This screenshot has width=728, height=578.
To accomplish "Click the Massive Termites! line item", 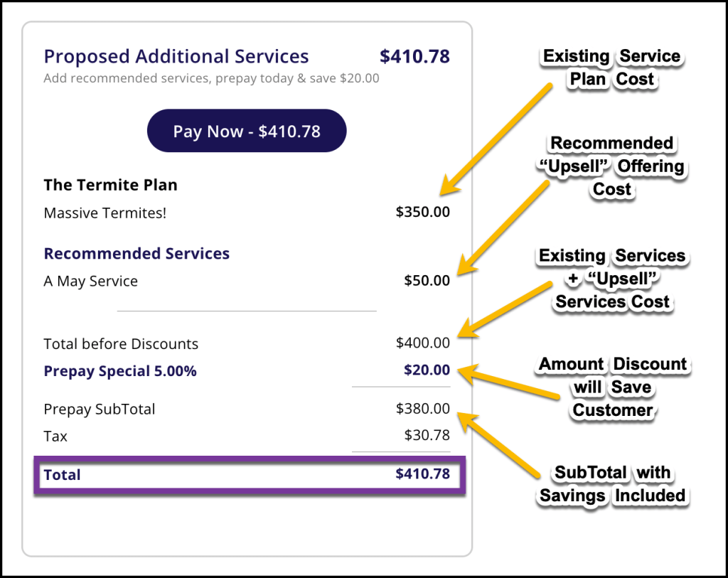I will coord(105,213).
